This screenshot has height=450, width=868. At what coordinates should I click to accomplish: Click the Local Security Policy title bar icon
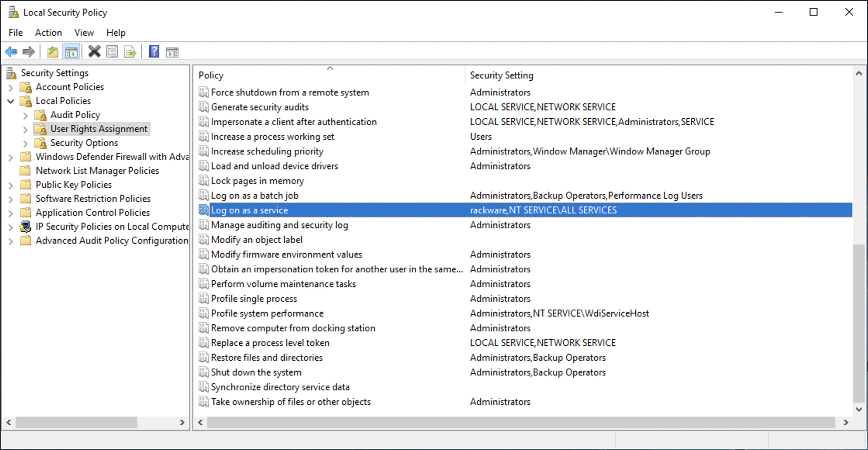pyautogui.click(x=14, y=12)
